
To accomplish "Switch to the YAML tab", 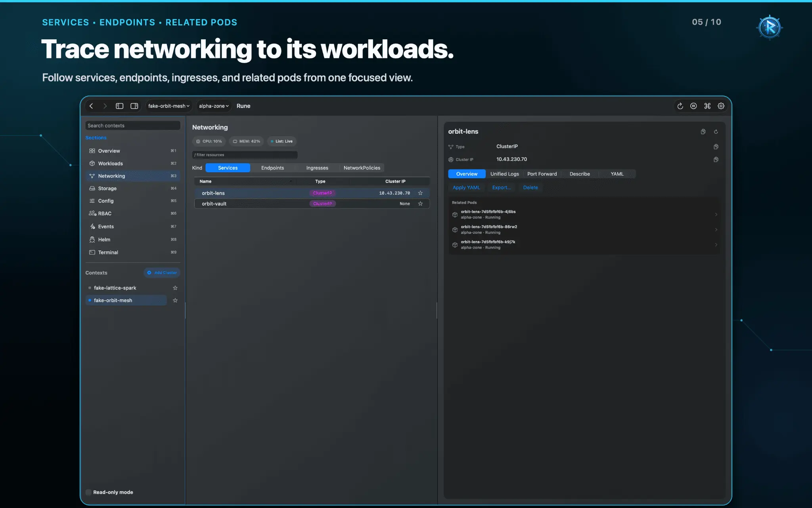I will pos(617,174).
